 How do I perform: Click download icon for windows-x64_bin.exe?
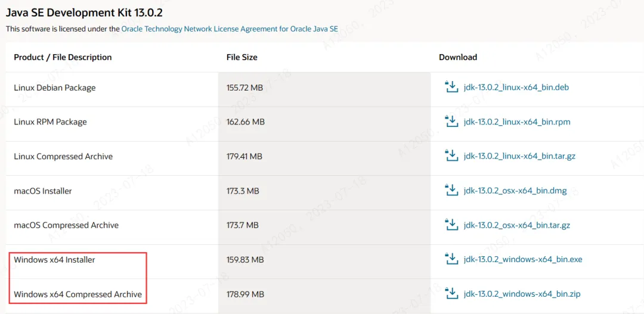451,259
